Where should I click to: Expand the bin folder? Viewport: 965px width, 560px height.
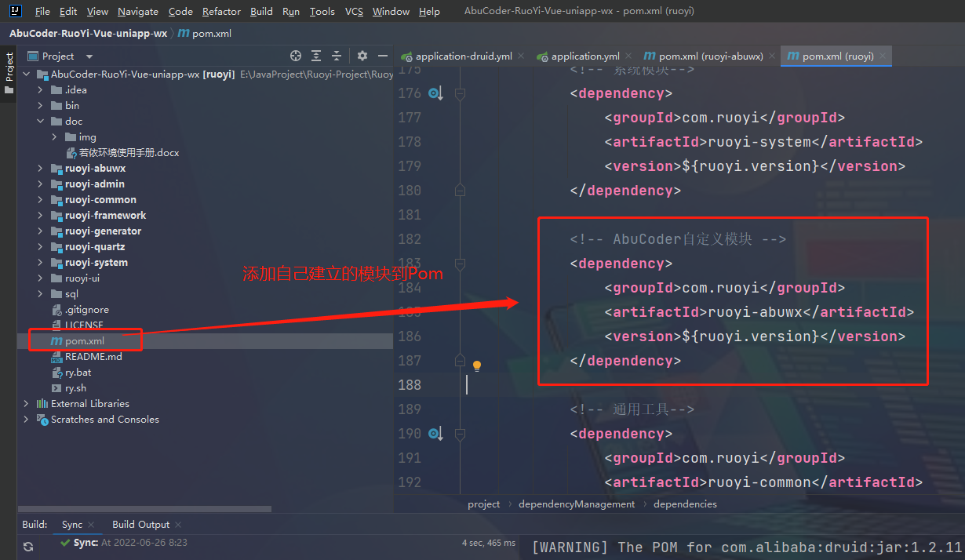click(41, 106)
